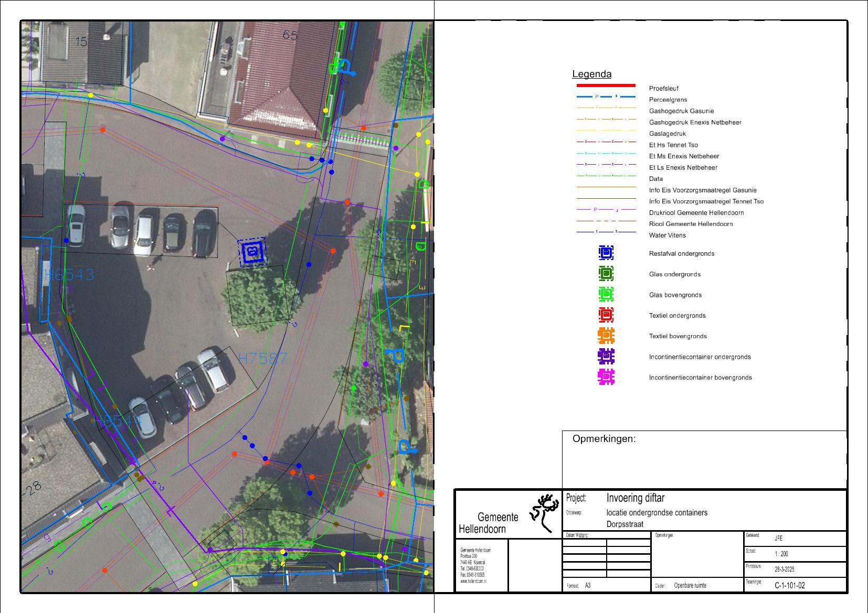Select drawing number C-1-101-02
This screenshot has height=613, width=868.
point(789,585)
